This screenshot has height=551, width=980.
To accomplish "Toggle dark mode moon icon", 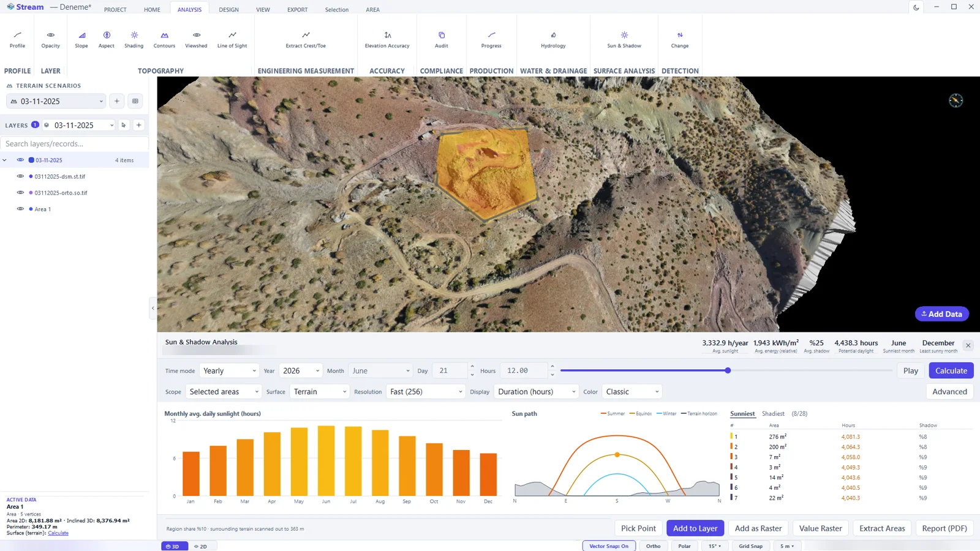I will click(x=916, y=7).
